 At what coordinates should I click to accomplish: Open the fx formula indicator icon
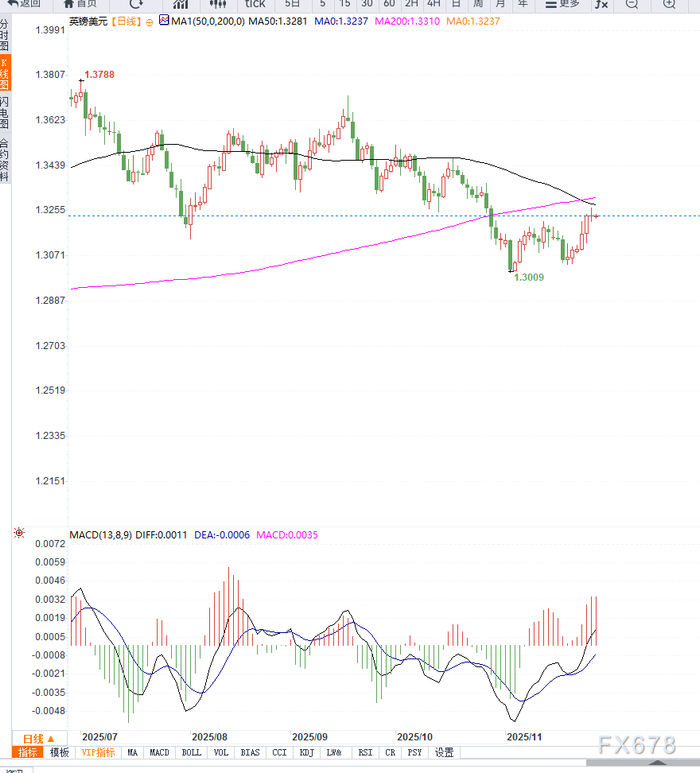tap(600, 4)
